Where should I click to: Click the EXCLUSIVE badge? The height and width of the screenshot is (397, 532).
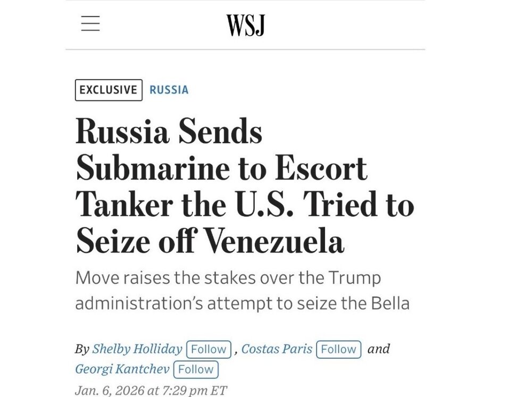(109, 90)
